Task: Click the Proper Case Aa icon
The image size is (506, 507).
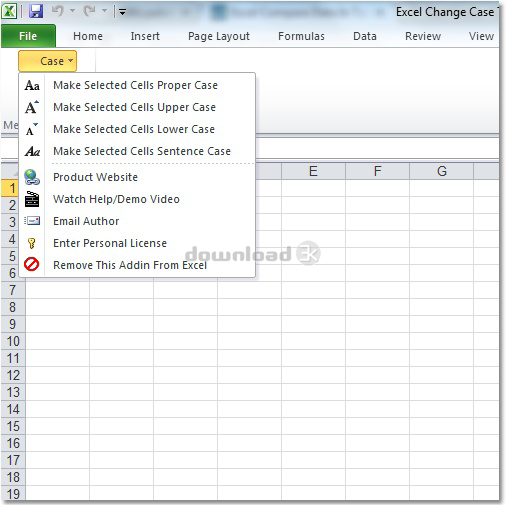Action: pyautogui.click(x=32, y=85)
